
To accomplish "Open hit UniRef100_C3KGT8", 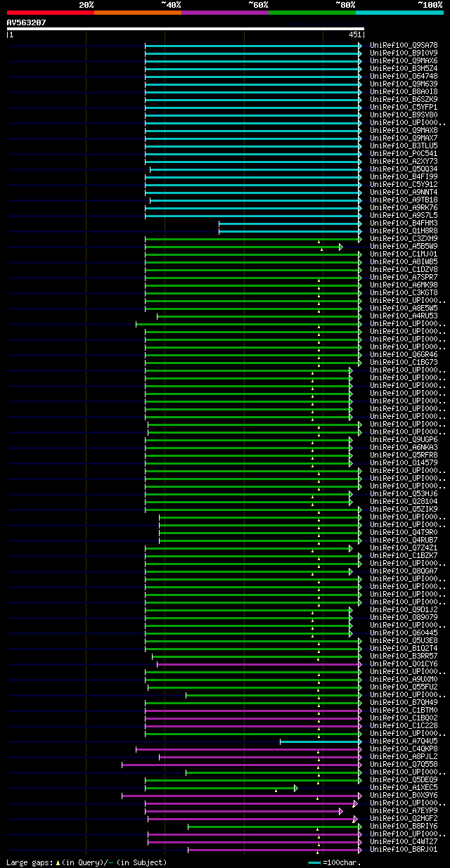I will (x=404, y=293).
